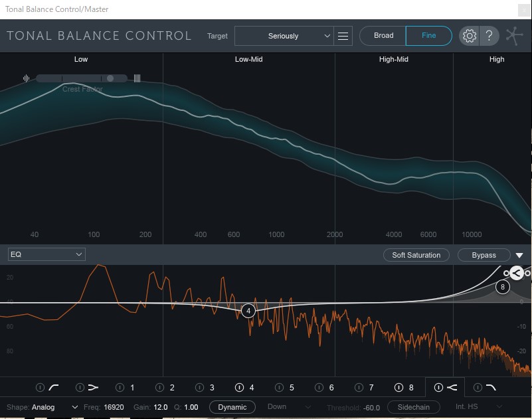The height and width of the screenshot is (419, 532).
Task: Enable EQ band 6
Action: (x=319, y=387)
